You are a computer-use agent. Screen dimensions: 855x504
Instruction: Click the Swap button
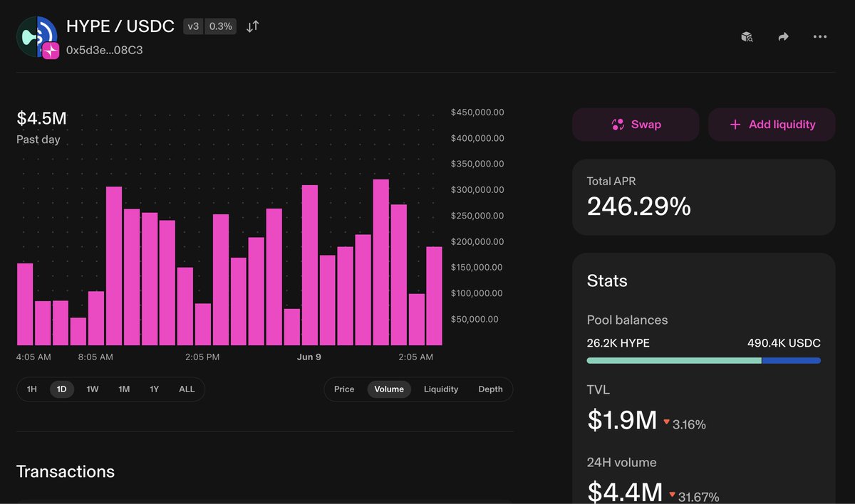[636, 125]
